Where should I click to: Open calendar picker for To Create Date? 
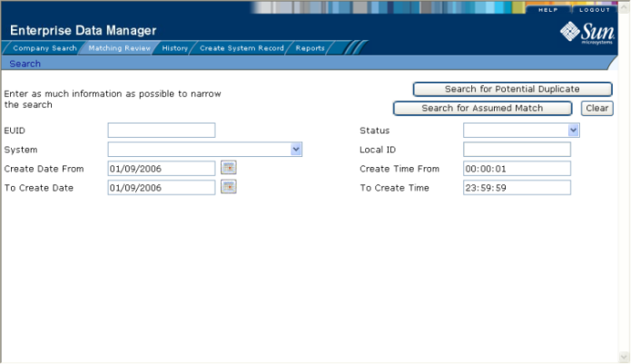229,187
